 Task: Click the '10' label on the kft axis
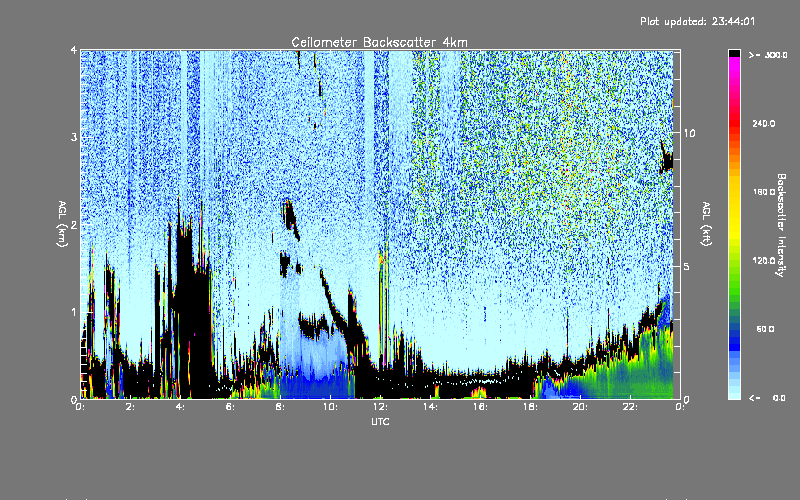(x=689, y=133)
